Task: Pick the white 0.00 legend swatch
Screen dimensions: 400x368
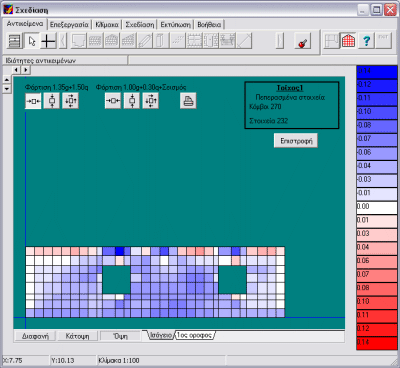Action: coord(377,207)
